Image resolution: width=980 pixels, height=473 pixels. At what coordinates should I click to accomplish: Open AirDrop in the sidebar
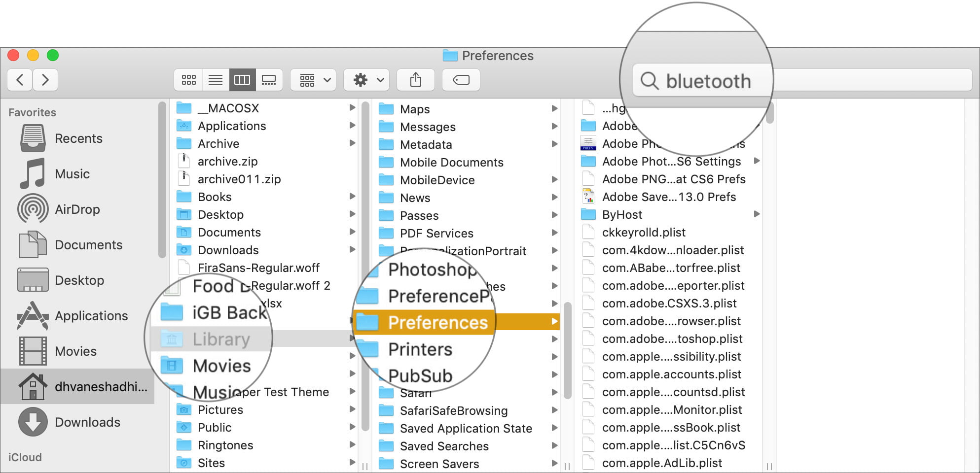77,209
